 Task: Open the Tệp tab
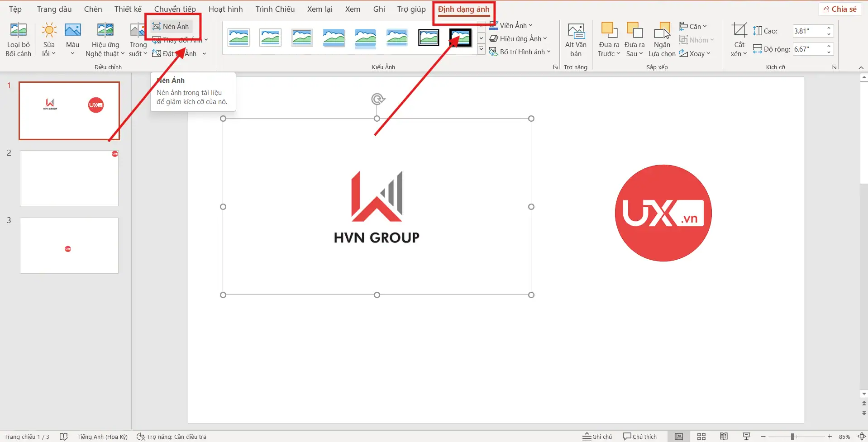pyautogui.click(x=15, y=9)
